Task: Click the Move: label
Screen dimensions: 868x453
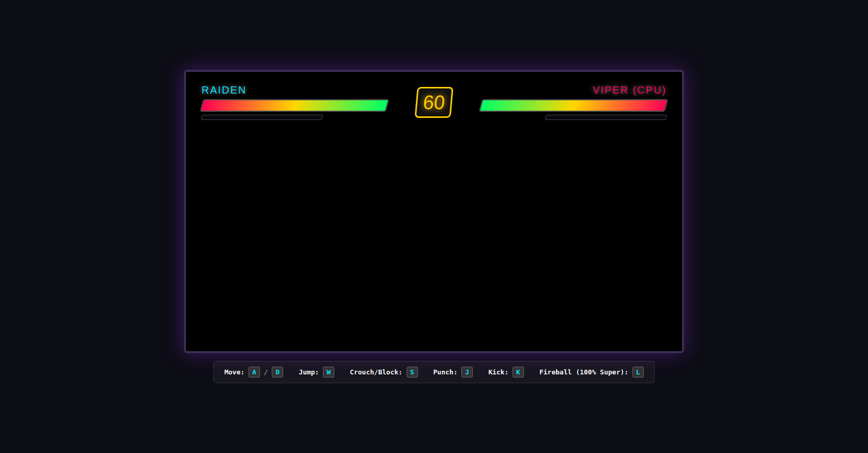Action: (234, 372)
